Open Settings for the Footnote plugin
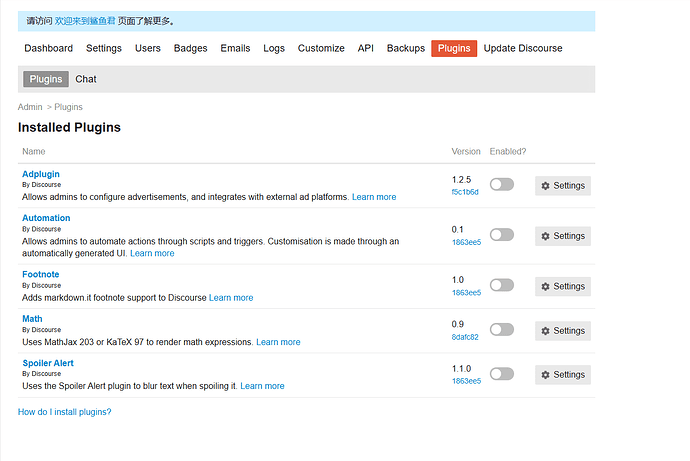 [563, 286]
